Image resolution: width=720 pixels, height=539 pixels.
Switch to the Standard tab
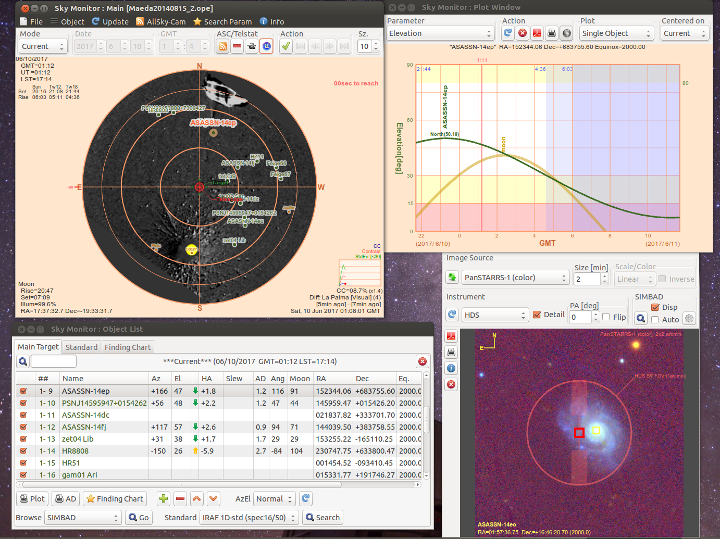tap(81, 347)
